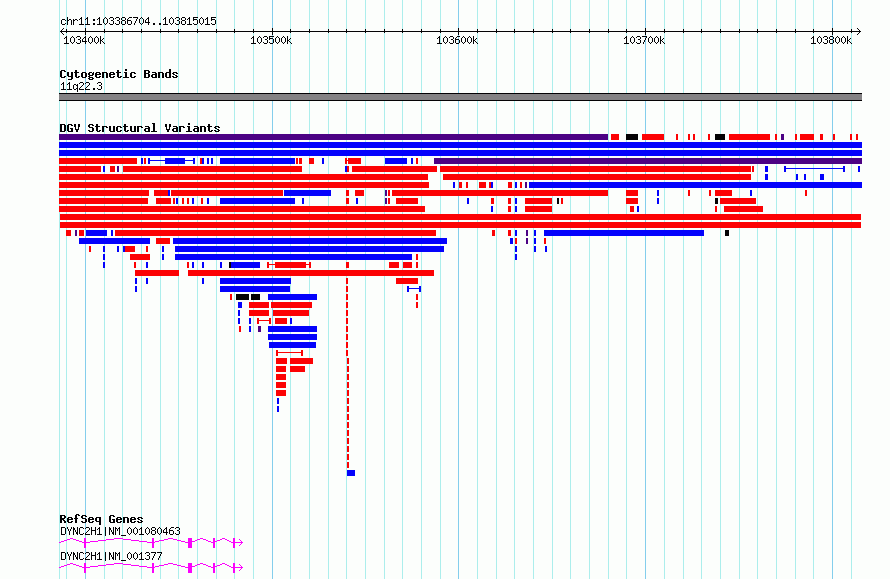
Task: Click the 103800k ruler label
Action: pos(831,40)
